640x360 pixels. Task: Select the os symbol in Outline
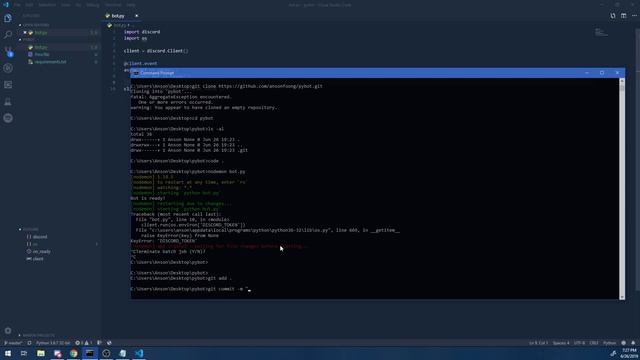click(35, 244)
